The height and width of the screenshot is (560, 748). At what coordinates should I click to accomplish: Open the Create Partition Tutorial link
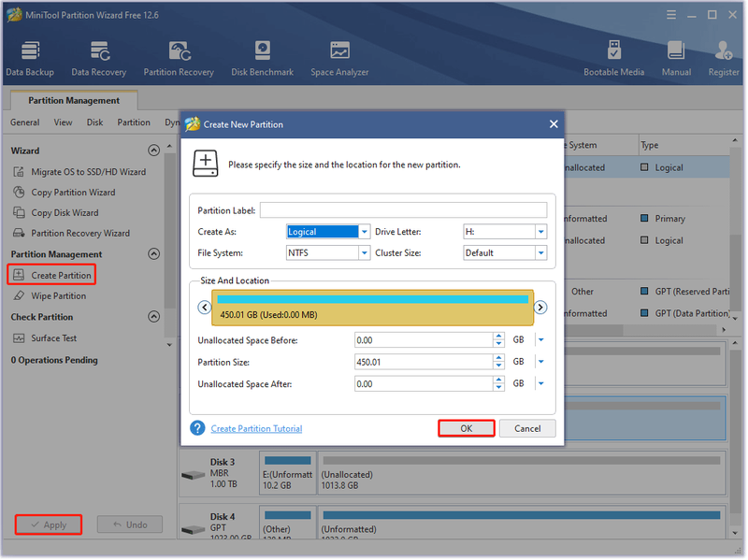[256, 429]
